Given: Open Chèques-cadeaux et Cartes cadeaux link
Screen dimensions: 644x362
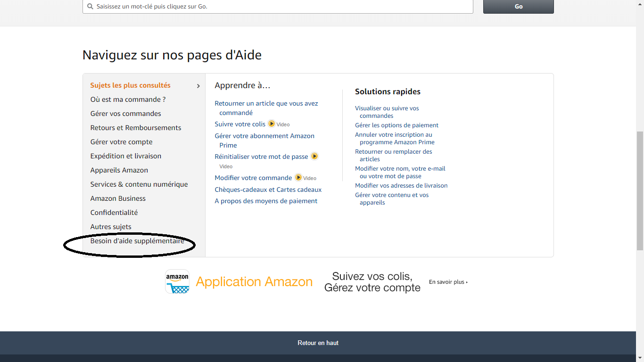Looking at the screenshot, I should pos(268,189).
